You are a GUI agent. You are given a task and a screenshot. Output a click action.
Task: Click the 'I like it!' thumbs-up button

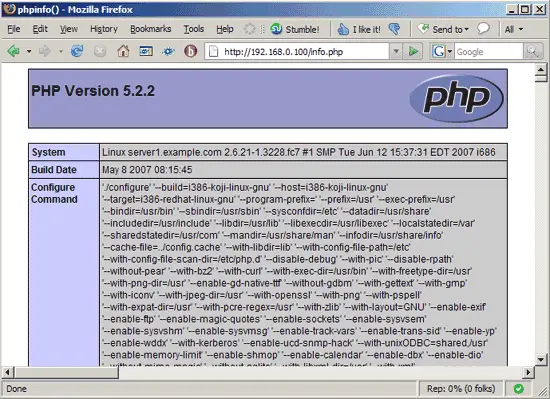(x=358, y=29)
